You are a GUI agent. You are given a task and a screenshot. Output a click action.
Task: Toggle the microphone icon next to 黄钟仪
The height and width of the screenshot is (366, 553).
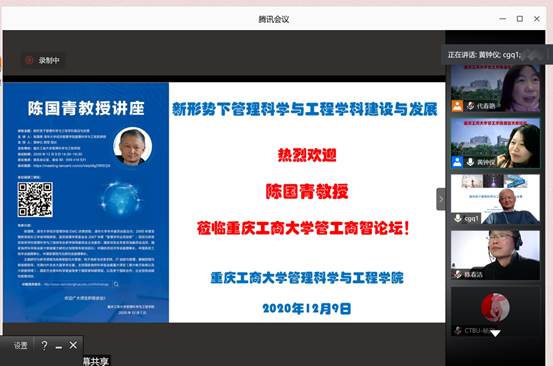tap(470, 162)
